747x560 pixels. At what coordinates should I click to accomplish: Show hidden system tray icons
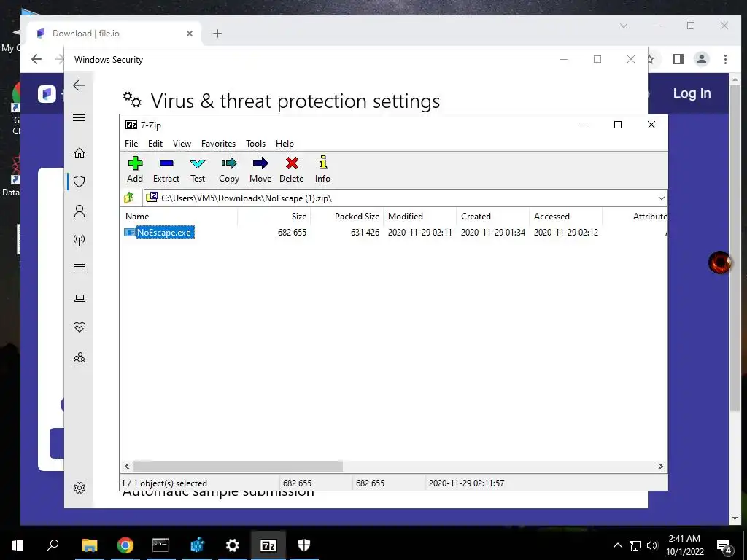[x=617, y=545]
